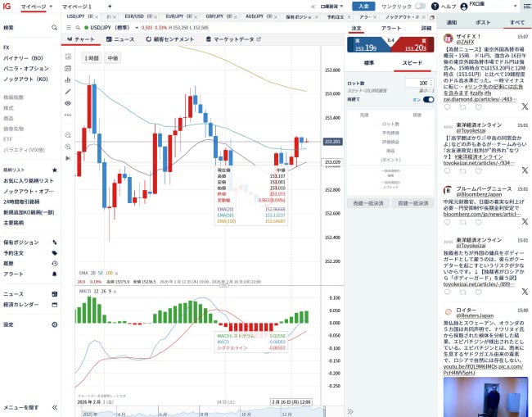This screenshot has height=417, width=532.
Task: Click the skip-to-latest play icon on chart
Action: (68, 158)
